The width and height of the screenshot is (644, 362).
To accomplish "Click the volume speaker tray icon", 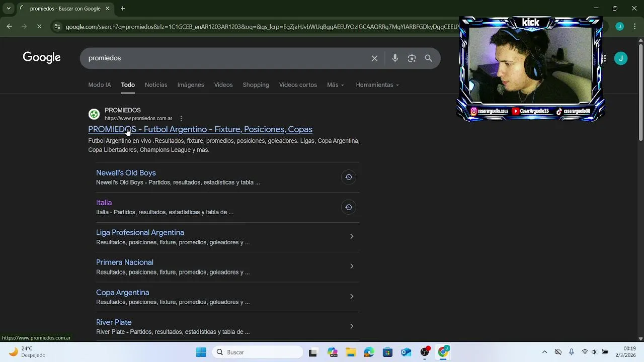I will (594, 352).
